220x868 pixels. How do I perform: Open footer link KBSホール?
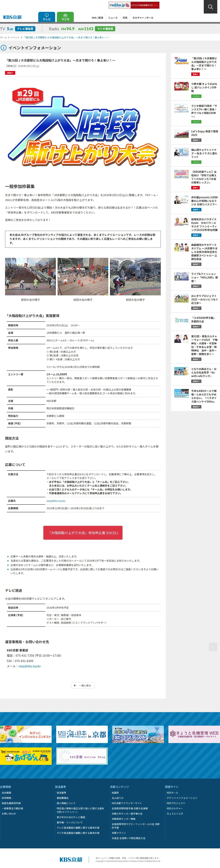pyautogui.click(x=172, y=793)
